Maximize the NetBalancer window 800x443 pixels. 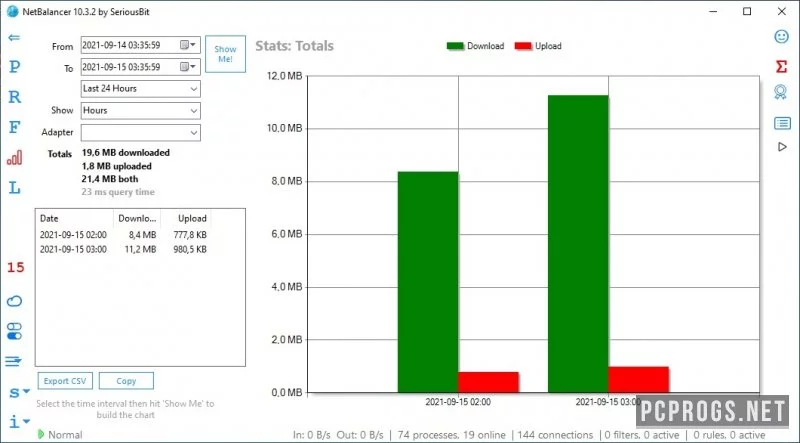(747, 11)
